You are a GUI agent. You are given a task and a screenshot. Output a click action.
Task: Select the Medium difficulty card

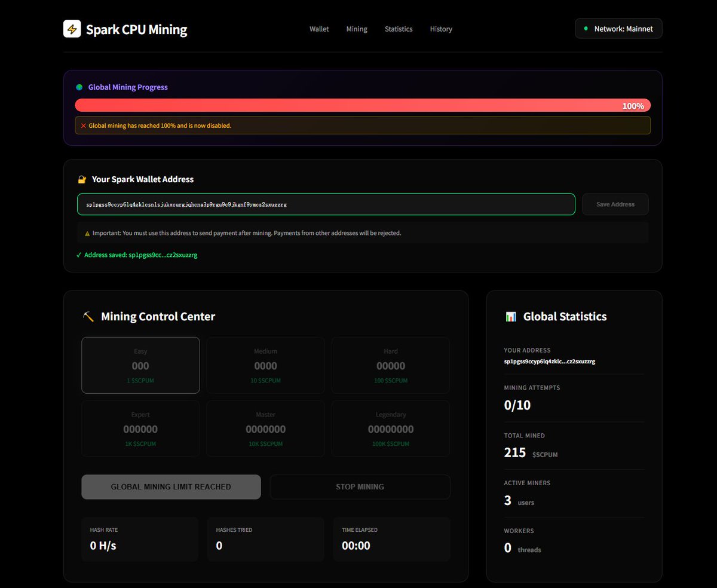[x=266, y=365]
